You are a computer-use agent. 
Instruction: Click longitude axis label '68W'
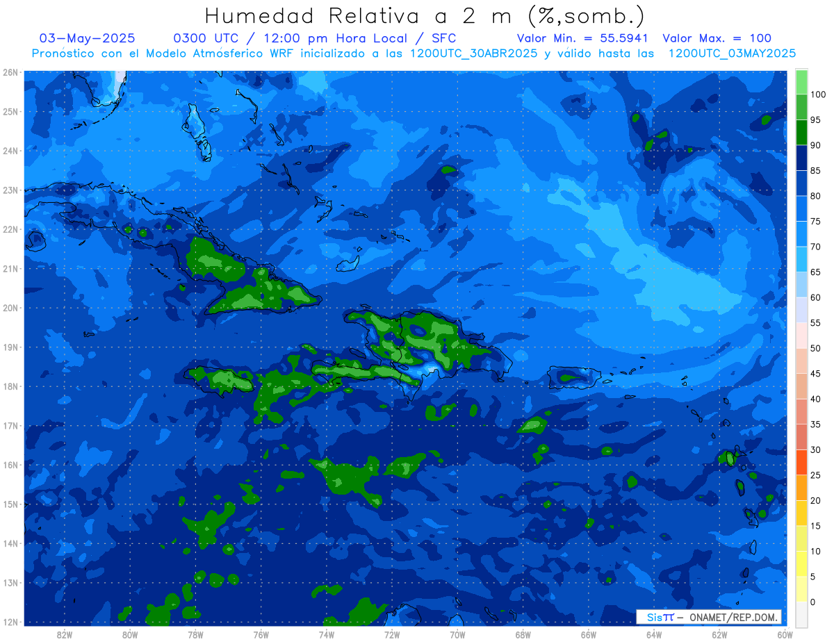pos(523,634)
